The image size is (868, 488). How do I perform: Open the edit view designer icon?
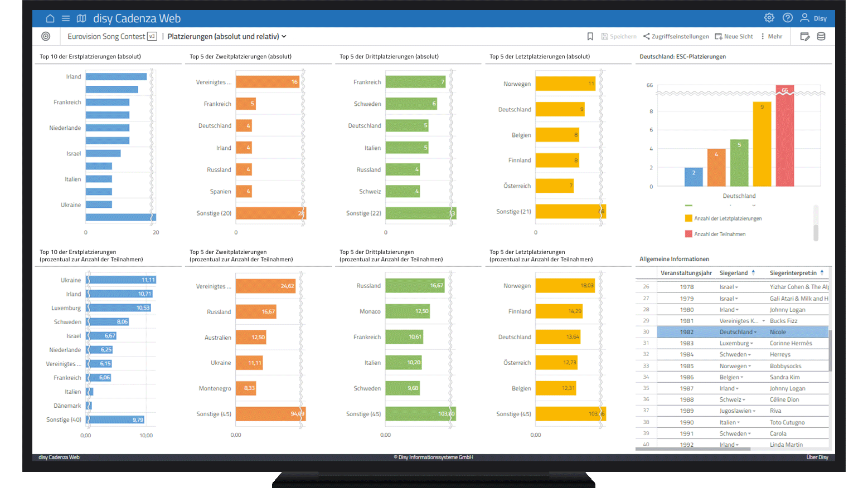point(805,36)
